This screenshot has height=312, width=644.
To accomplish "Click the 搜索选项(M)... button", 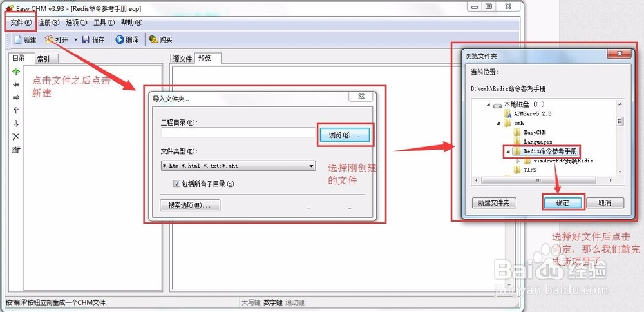I will click(x=190, y=206).
